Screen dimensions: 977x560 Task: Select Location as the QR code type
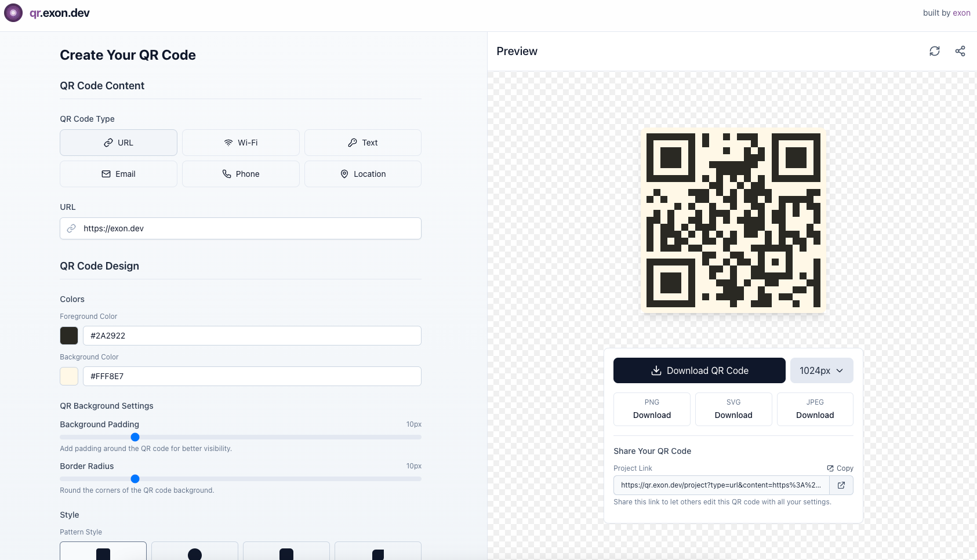(363, 174)
